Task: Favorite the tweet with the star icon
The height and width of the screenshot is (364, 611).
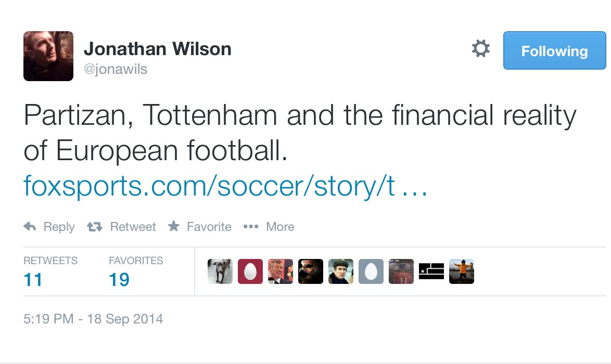Action: tap(174, 227)
